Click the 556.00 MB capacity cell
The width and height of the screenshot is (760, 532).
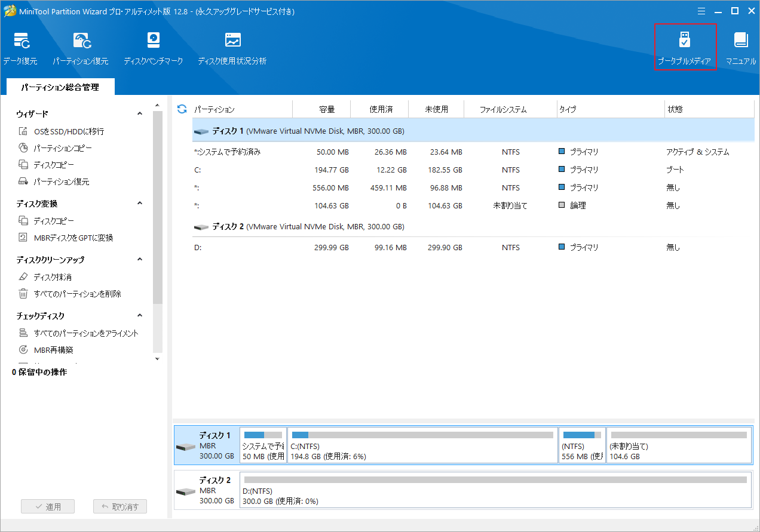[x=331, y=187]
